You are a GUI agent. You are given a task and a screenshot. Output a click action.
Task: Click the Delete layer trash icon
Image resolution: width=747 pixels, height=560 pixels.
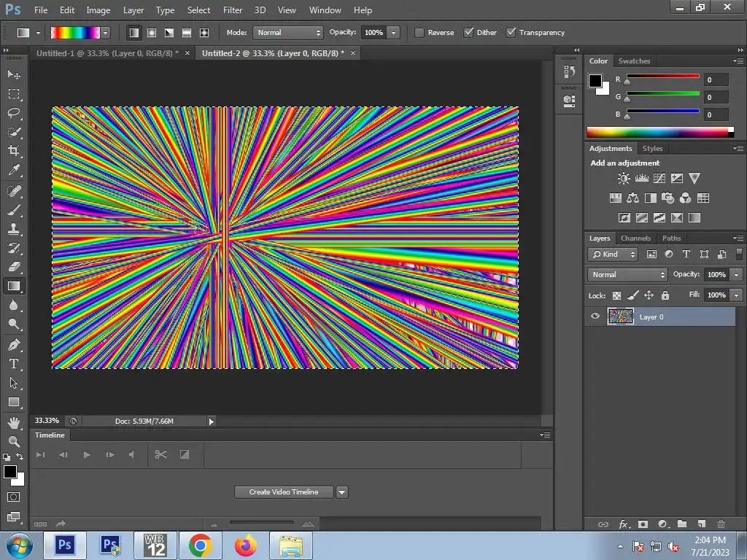click(x=721, y=524)
